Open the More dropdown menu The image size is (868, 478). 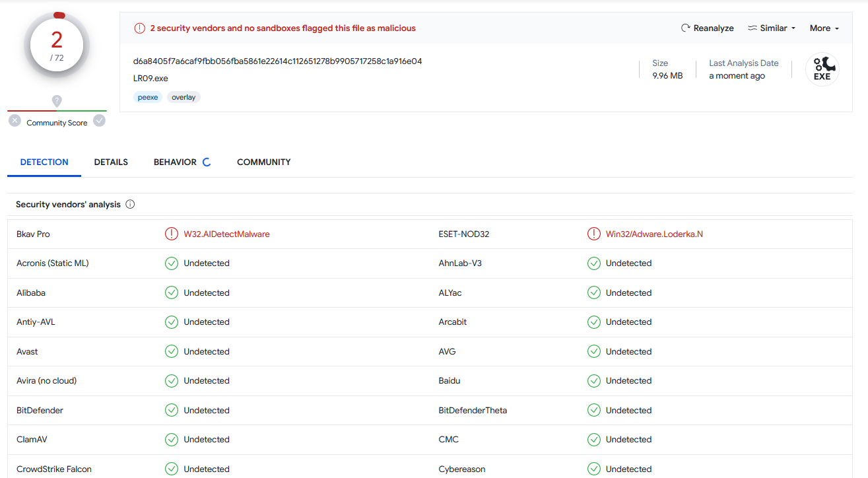click(824, 28)
